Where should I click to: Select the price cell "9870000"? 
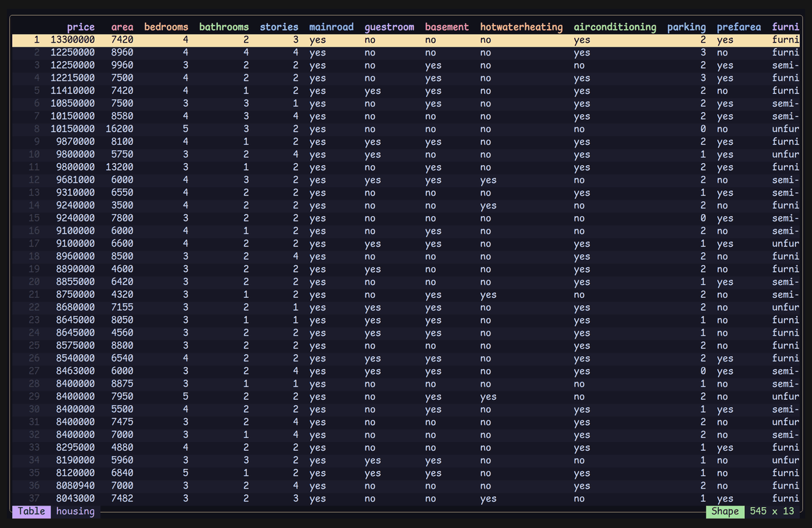[x=75, y=142]
